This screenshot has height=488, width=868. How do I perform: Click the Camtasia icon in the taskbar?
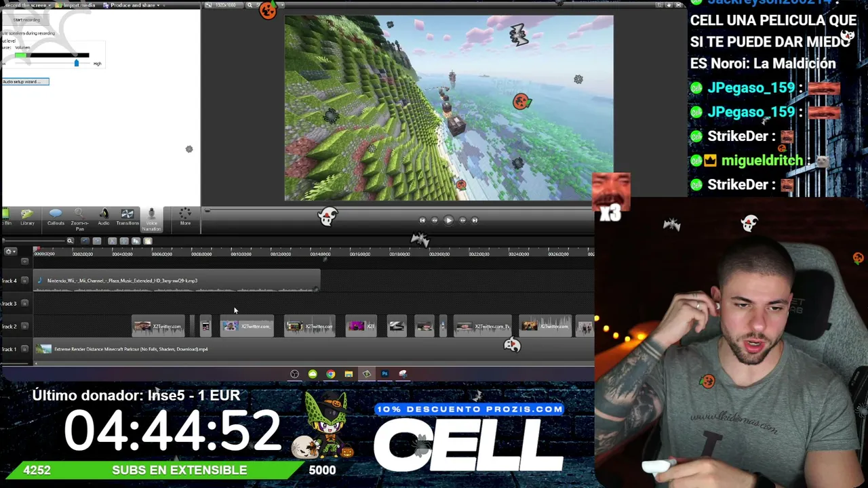tap(366, 373)
